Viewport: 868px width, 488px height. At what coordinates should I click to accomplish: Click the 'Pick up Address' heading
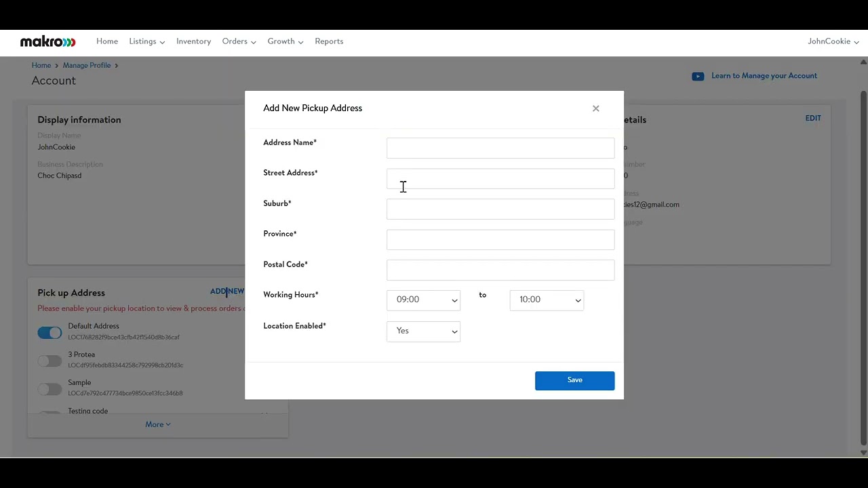coord(71,293)
